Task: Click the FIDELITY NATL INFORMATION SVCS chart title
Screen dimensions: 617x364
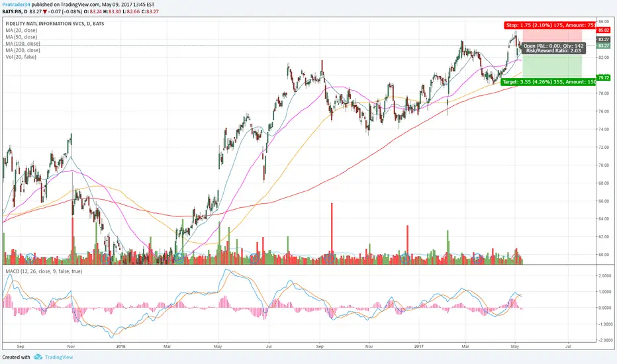Action: pos(55,24)
